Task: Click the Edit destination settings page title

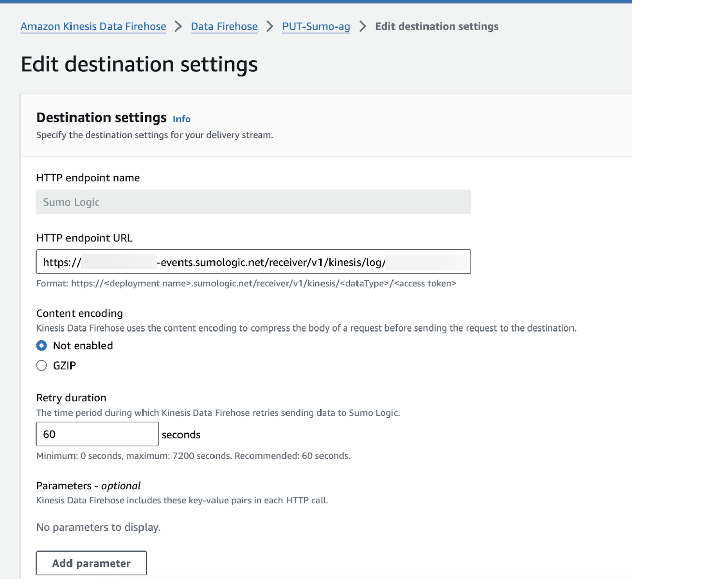Action: tap(139, 64)
